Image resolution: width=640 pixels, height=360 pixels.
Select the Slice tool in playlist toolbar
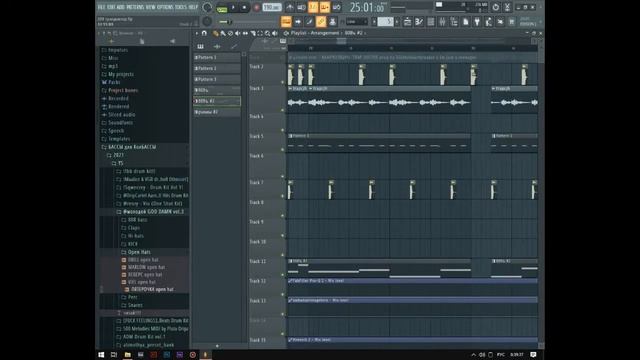coord(253,33)
